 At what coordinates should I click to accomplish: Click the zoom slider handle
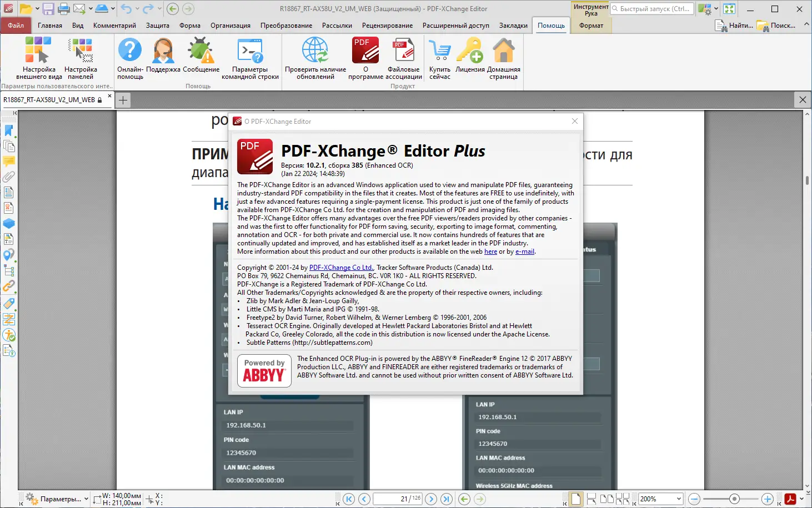pos(734,499)
